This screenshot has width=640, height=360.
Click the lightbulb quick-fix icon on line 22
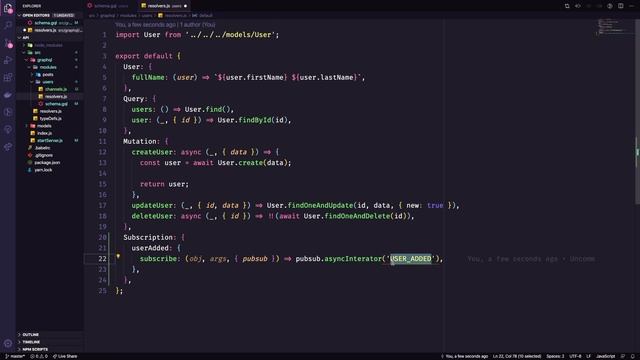coord(118,257)
